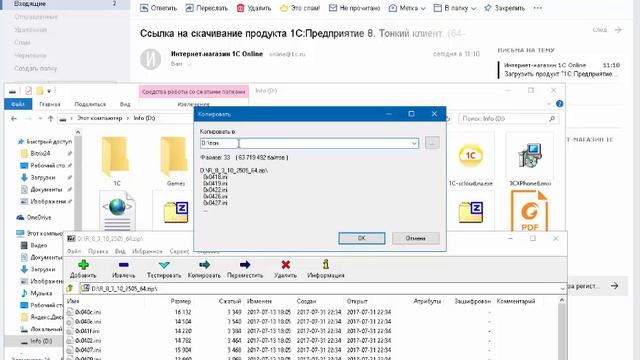Open the Поделиться tab in Explorer ribbon
The height and width of the screenshot is (360, 640).
pos(90,104)
